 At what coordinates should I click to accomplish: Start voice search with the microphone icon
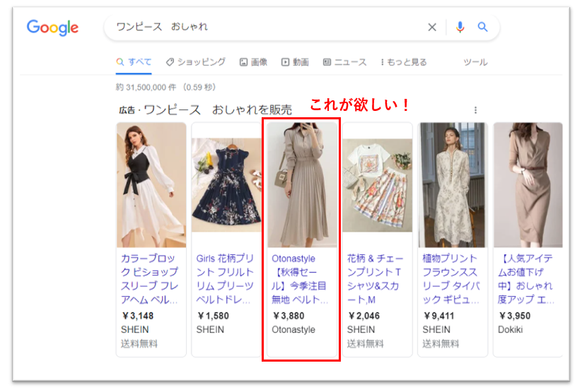point(460,27)
